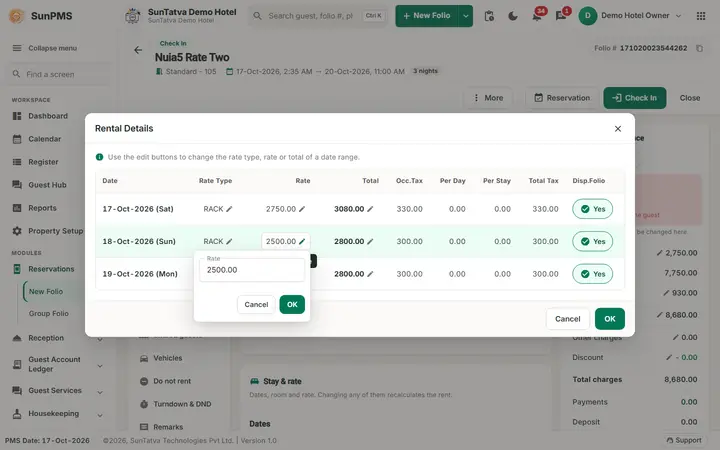The image size is (720, 450).
Task: Select Group Folio submenu item
Action: [x=49, y=314]
